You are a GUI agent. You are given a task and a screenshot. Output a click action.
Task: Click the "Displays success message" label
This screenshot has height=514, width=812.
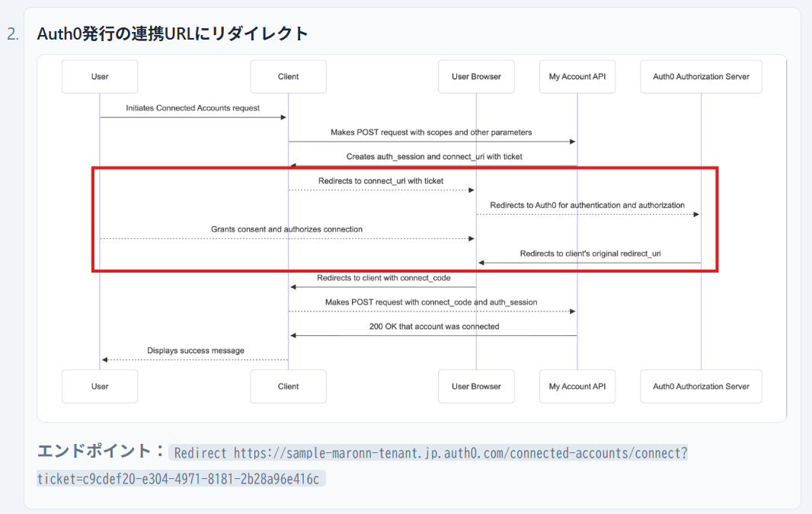(x=196, y=351)
